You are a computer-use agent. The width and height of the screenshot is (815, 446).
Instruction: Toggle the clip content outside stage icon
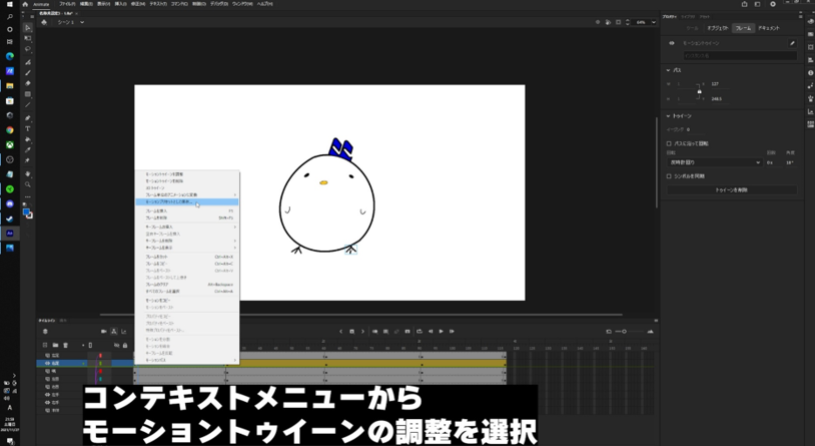(x=618, y=22)
